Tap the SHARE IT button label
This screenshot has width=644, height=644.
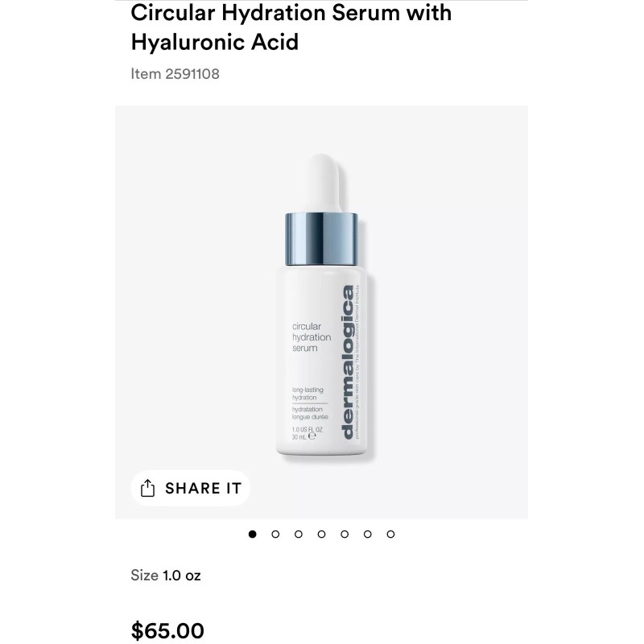pos(204,489)
